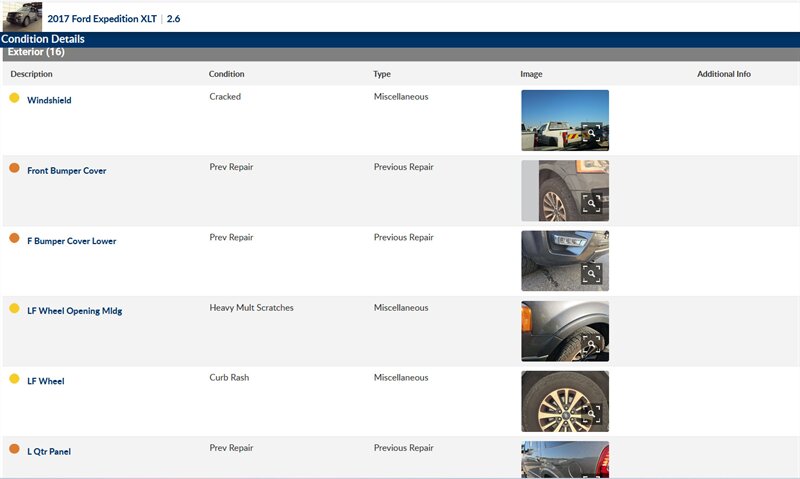Viewport: 800px width, 479px height.
Task: Select the LF Wheel Opening Mldg link
Action: pos(74,311)
